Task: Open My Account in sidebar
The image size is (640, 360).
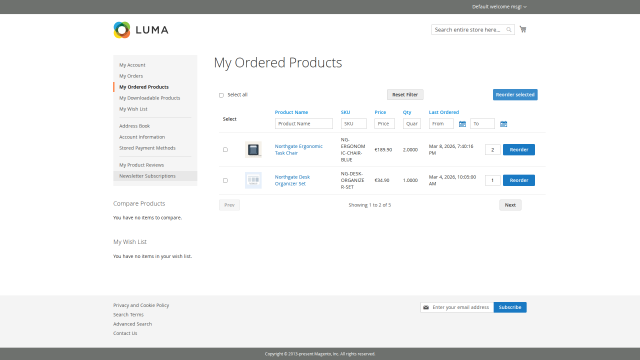Action: pos(132,65)
